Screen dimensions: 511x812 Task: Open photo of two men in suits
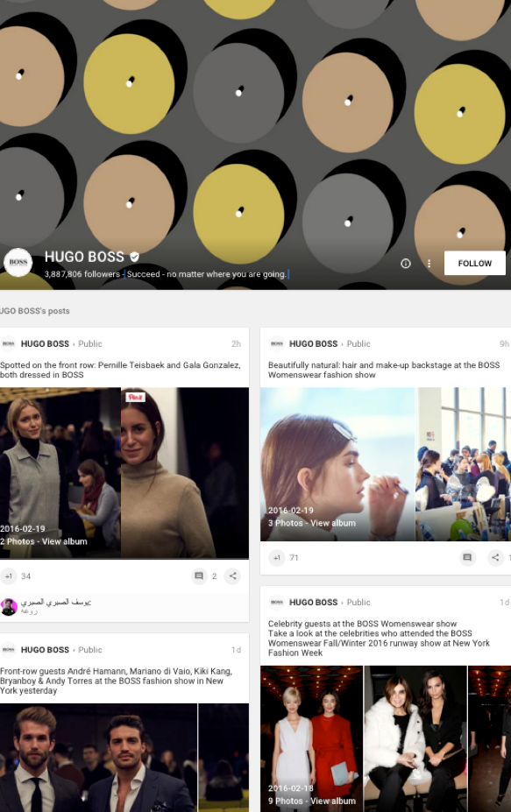98,757
